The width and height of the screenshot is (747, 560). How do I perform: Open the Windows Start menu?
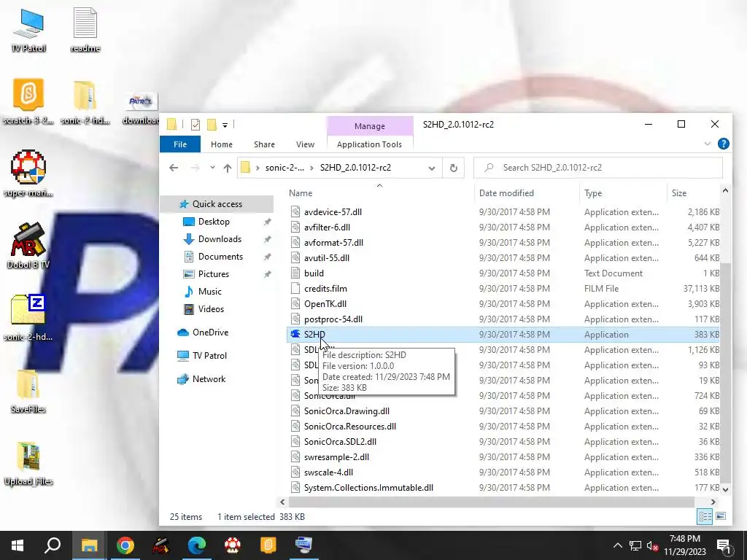[x=18, y=545]
